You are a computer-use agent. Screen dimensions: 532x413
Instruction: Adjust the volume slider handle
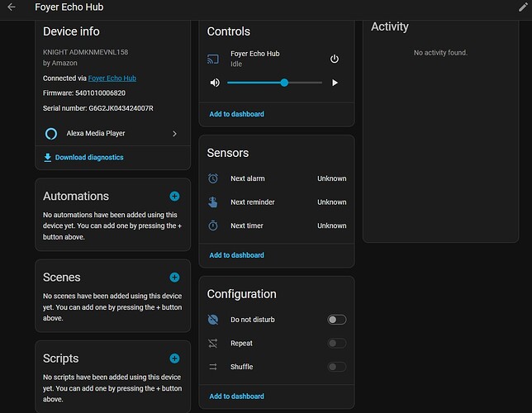(284, 83)
